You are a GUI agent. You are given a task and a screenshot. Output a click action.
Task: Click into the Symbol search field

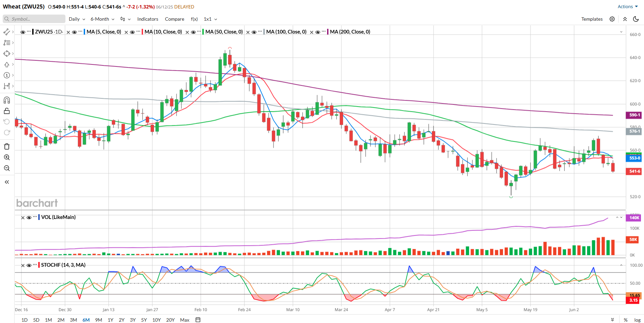pyautogui.click(x=34, y=19)
